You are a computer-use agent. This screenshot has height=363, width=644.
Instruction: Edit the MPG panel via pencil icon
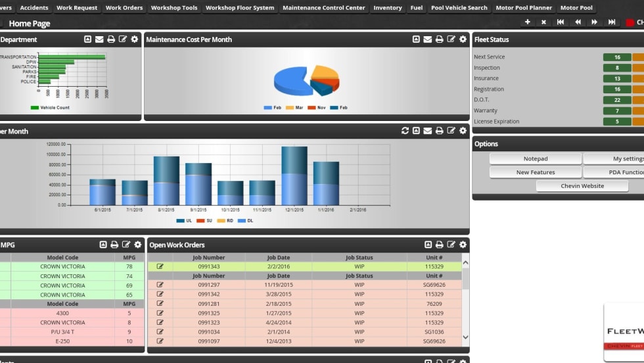tap(126, 245)
